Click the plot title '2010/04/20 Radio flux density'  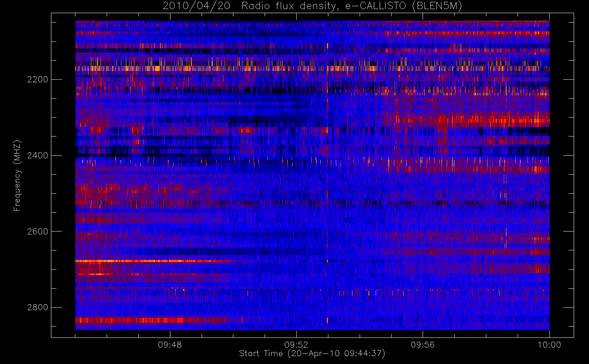point(250,6)
